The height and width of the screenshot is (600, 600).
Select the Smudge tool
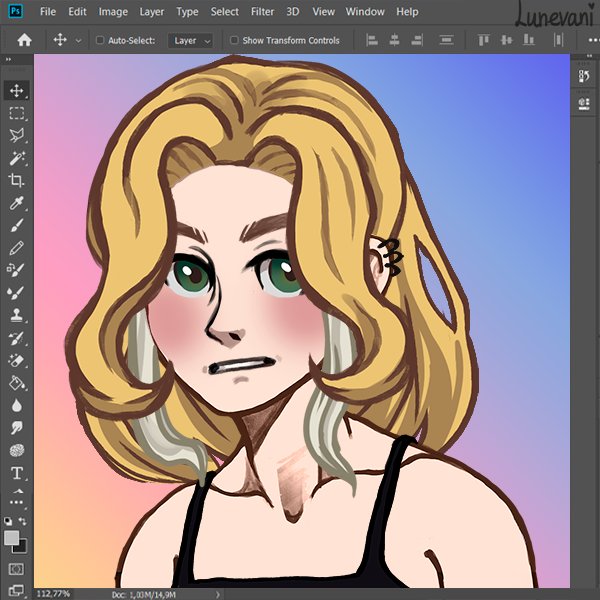pos(16,428)
